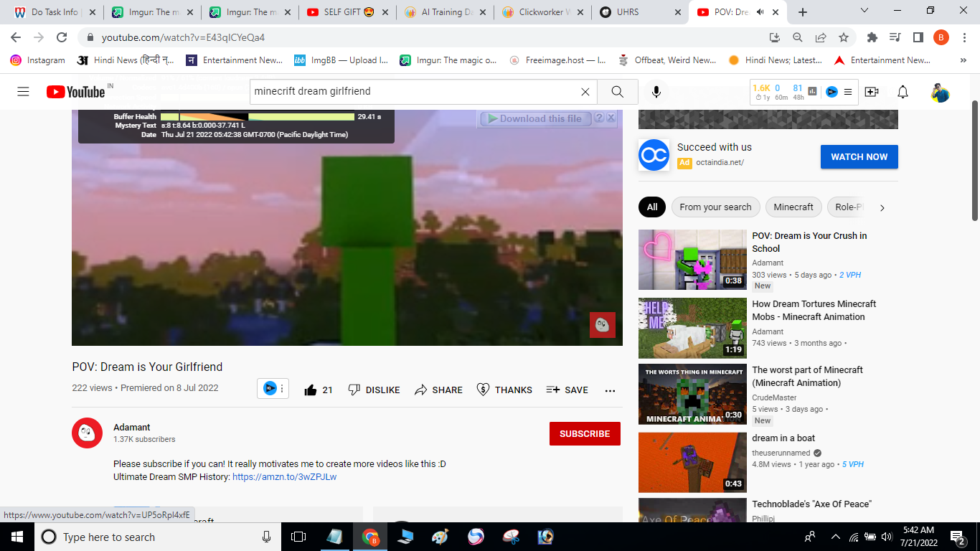Open vidIQ bar chart stats icon
This screenshot has height=551, width=980.
(813, 92)
